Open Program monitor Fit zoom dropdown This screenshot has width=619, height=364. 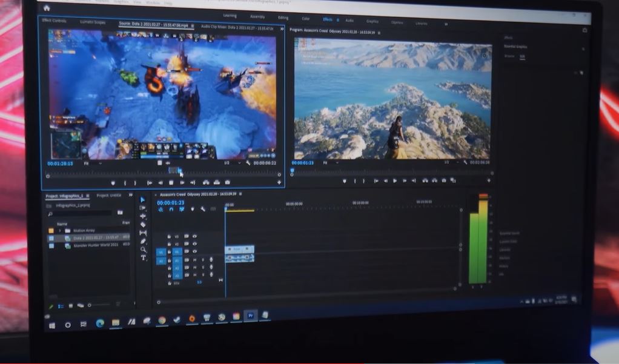click(331, 163)
